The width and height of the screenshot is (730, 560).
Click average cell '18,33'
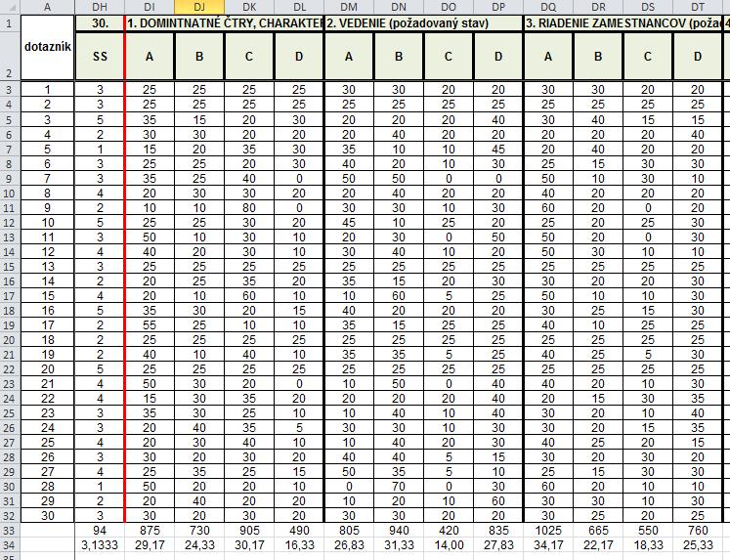click(648, 545)
